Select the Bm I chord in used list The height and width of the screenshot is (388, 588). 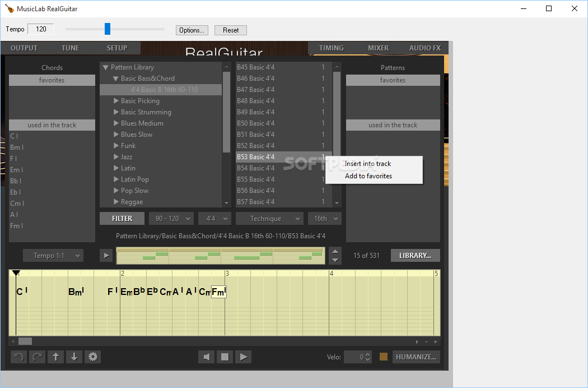tap(52, 147)
